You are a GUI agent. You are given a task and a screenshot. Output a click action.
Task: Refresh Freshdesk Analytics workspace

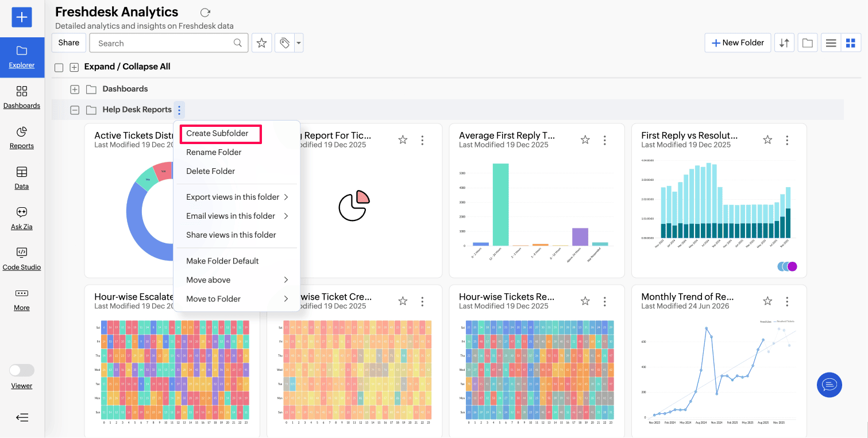pos(205,13)
